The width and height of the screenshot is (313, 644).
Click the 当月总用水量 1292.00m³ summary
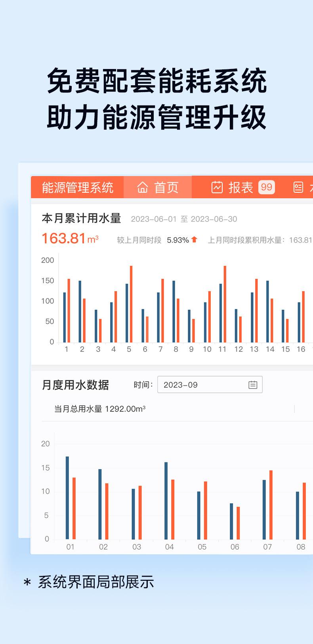[100, 409]
